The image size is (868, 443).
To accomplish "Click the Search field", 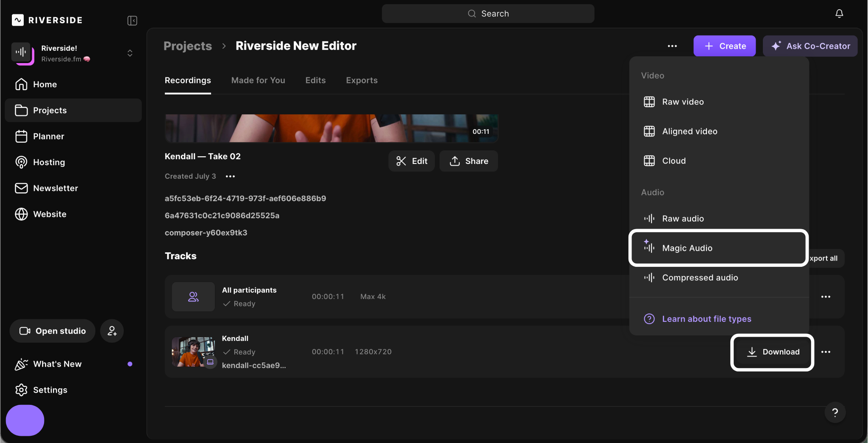I will point(488,14).
